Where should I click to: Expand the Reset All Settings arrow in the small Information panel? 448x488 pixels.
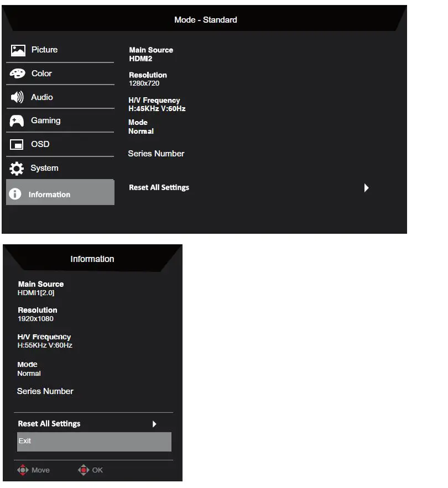coord(154,424)
